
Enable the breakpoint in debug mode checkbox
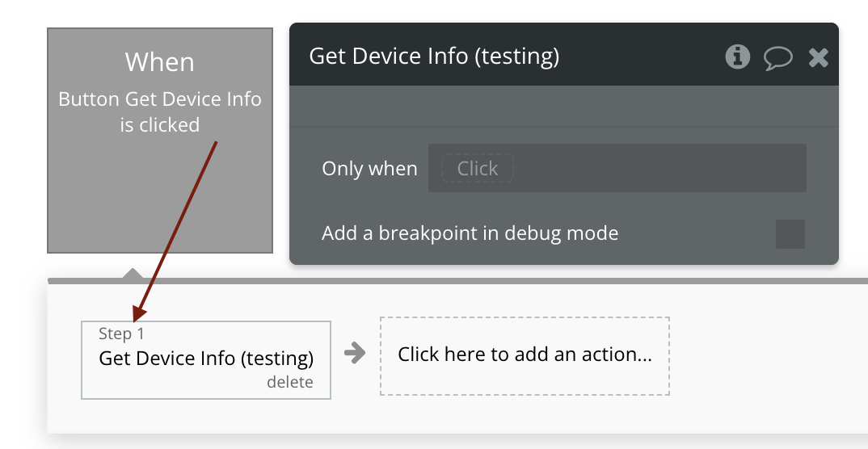pyautogui.click(x=790, y=234)
